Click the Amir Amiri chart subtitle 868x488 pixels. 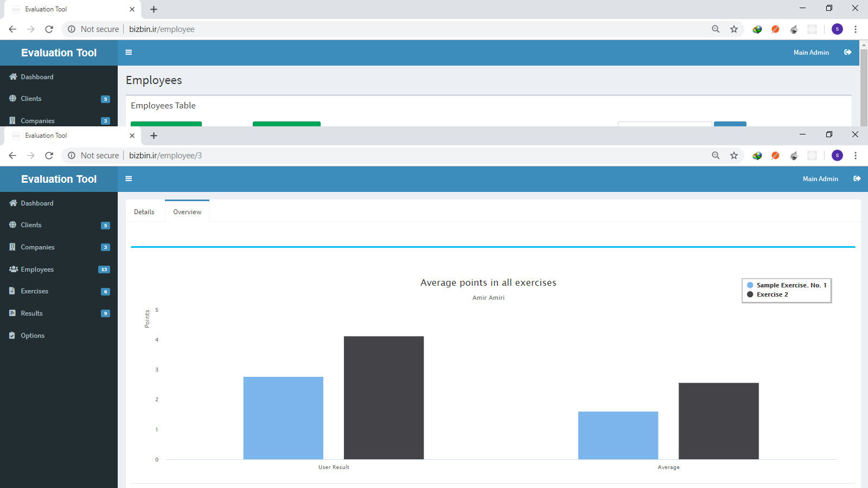coord(488,298)
